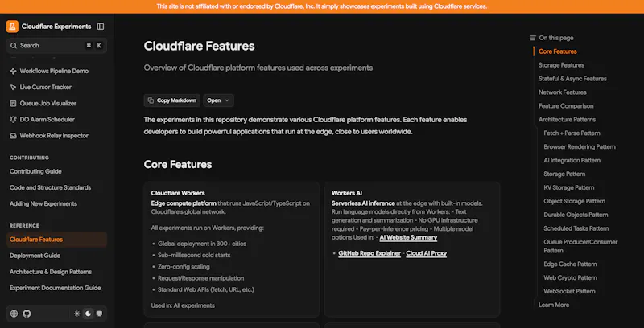
Task: Jump to Storage Features section
Action: click(x=561, y=65)
